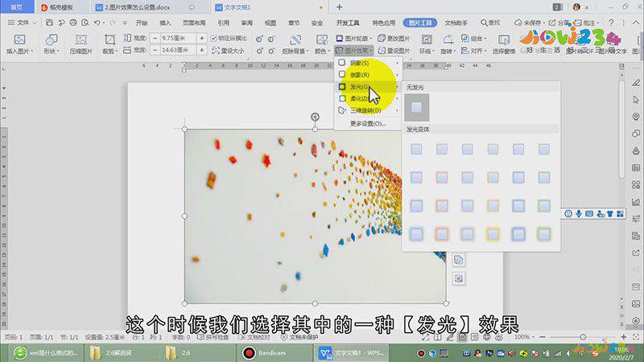
Task: Click the Save icon in quick access toolbar
Action: click(x=49, y=23)
